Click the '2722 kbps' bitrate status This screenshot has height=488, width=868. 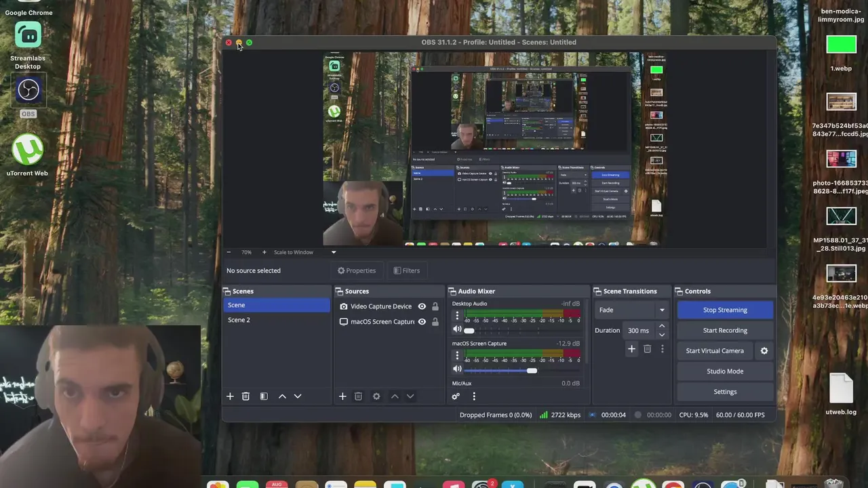[560, 415]
